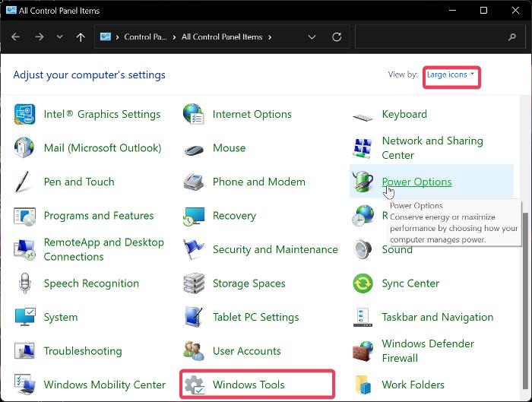
Task: Open the Sync Center link
Action: tap(410, 283)
